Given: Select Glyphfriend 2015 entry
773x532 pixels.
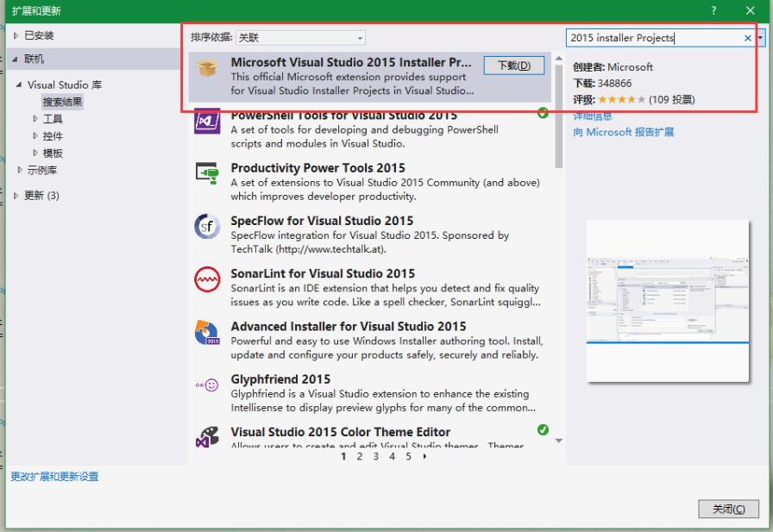Looking at the screenshot, I should pyautogui.click(x=370, y=393).
